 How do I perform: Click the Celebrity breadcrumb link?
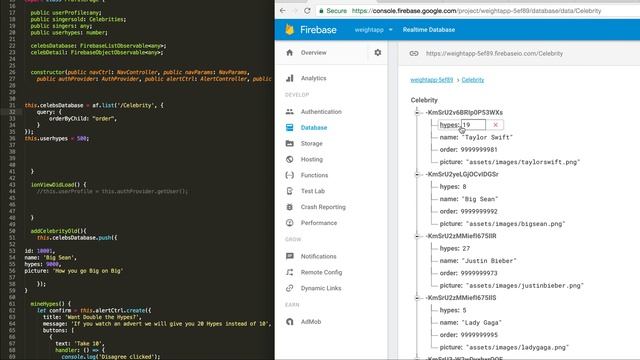[473, 80]
